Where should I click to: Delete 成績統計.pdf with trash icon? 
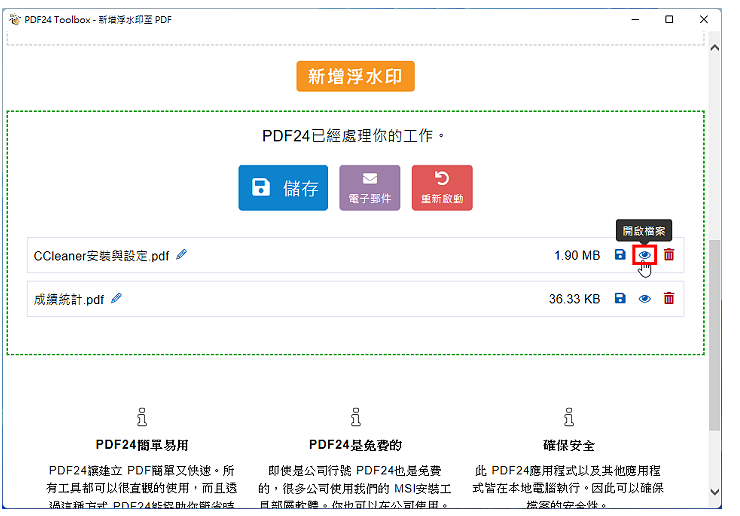[x=669, y=298]
